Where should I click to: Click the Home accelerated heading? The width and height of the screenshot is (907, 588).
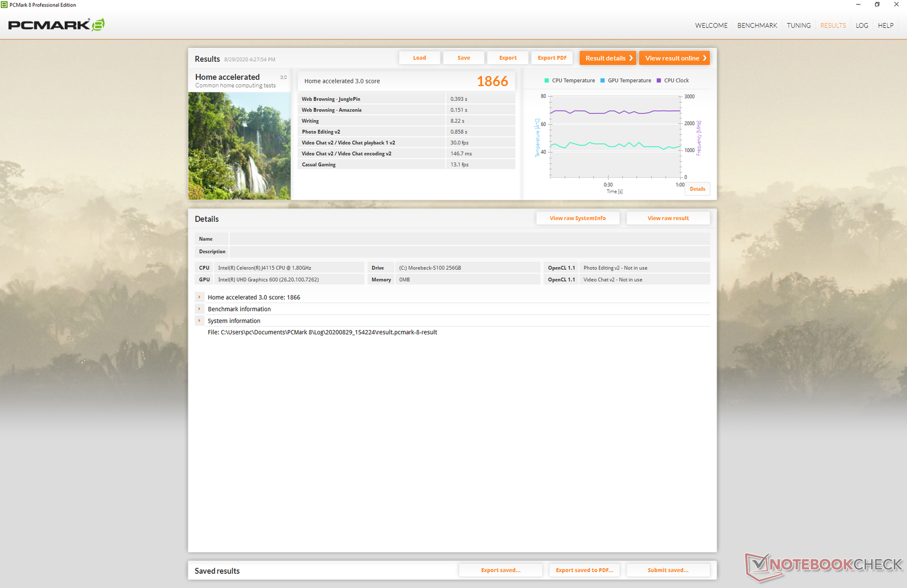coord(227,77)
